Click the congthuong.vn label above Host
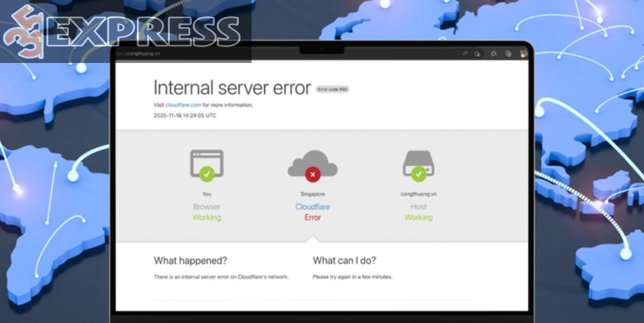 pyautogui.click(x=418, y=194)
